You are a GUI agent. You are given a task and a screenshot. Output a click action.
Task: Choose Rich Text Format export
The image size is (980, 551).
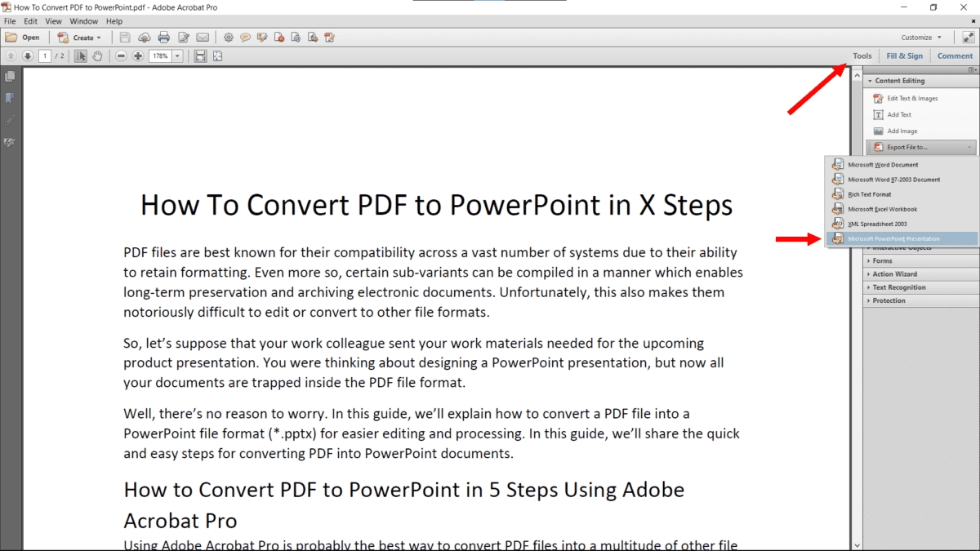click(902, 194)
